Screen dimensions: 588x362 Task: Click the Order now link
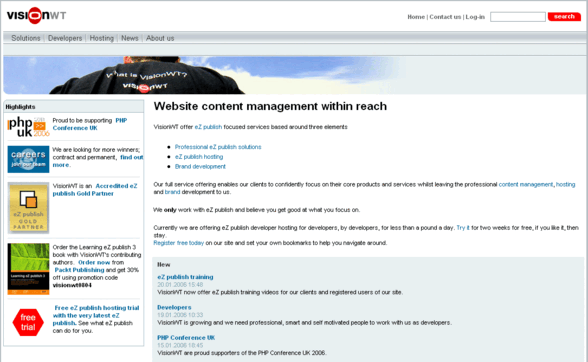(x=94, y=262)
